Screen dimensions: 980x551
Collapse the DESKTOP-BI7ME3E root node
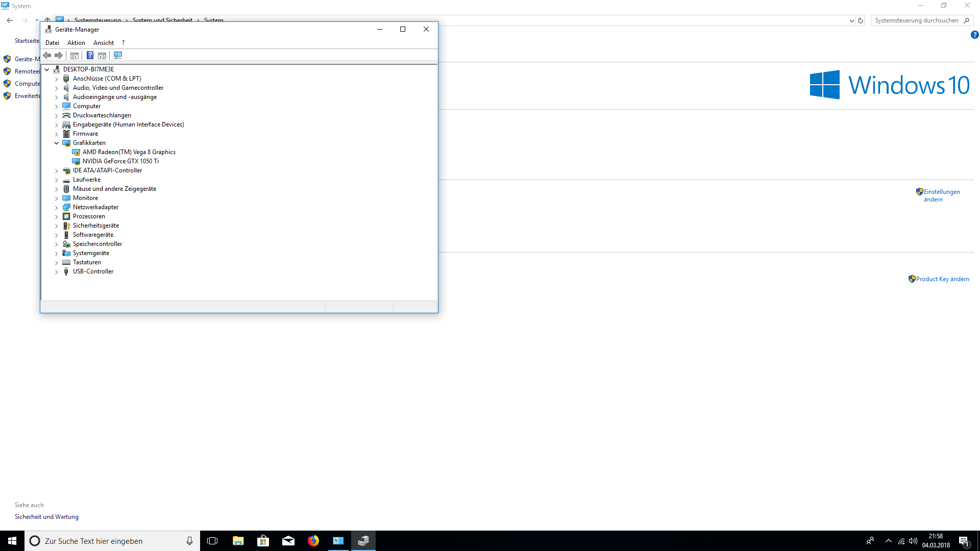47,69
